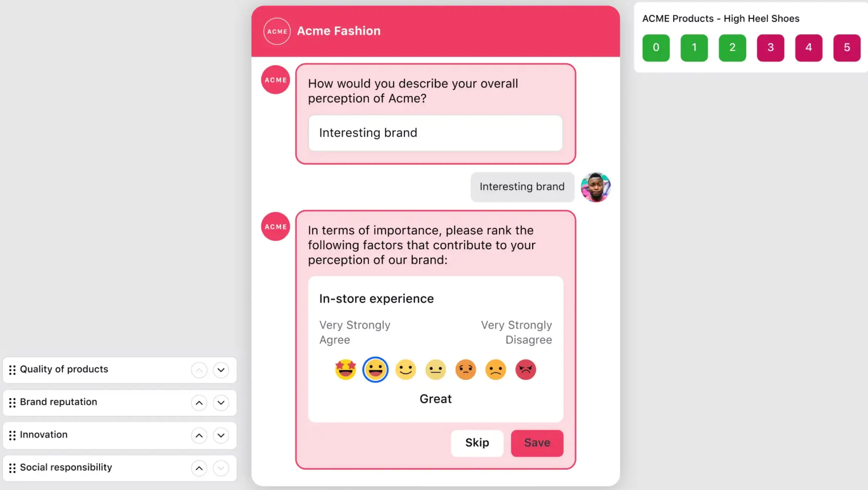Grab drag handle for Brand reputation

(12, 403)
